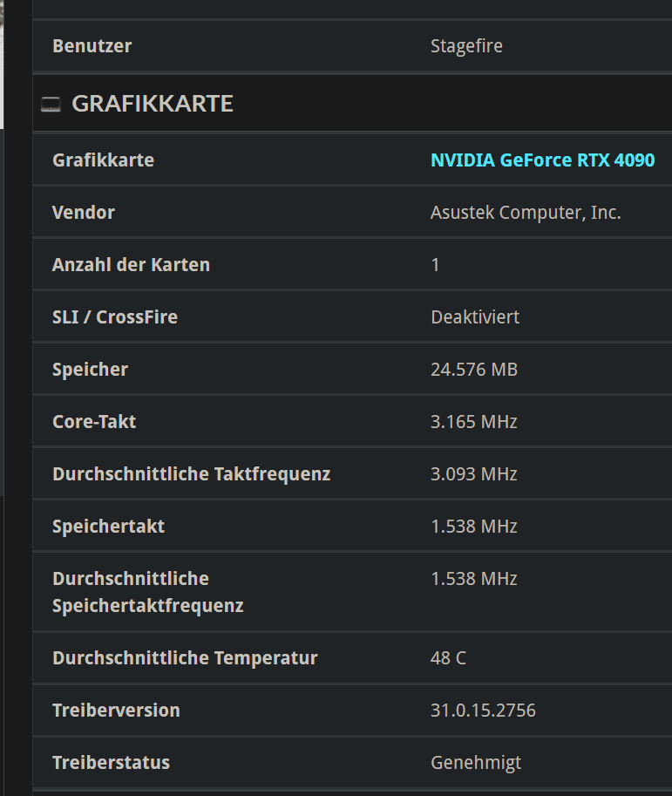Image resolution: width=672 pixels, height=796 pixels.
Task: Open the NVIDIA GeForce RTX 4090 link
Action: [542, 160]
